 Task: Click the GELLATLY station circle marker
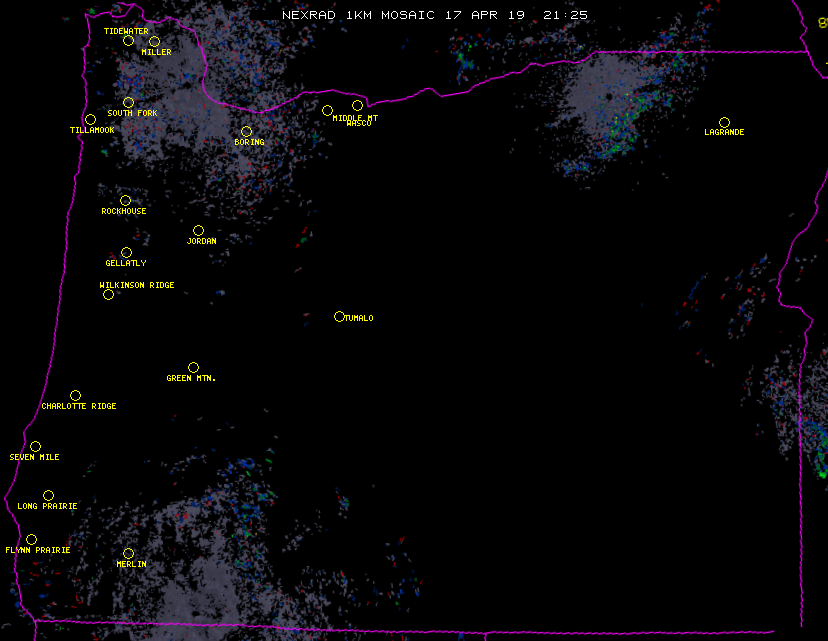126,253
